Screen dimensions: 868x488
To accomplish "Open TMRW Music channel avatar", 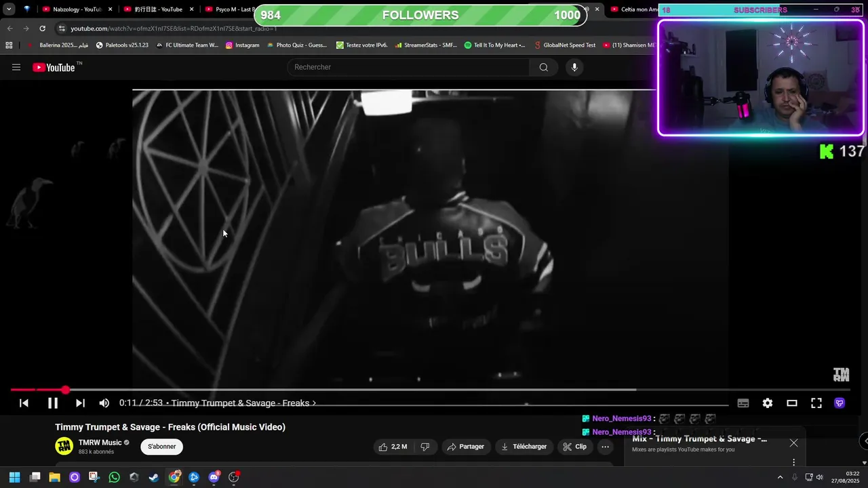I will coord(64,446).
